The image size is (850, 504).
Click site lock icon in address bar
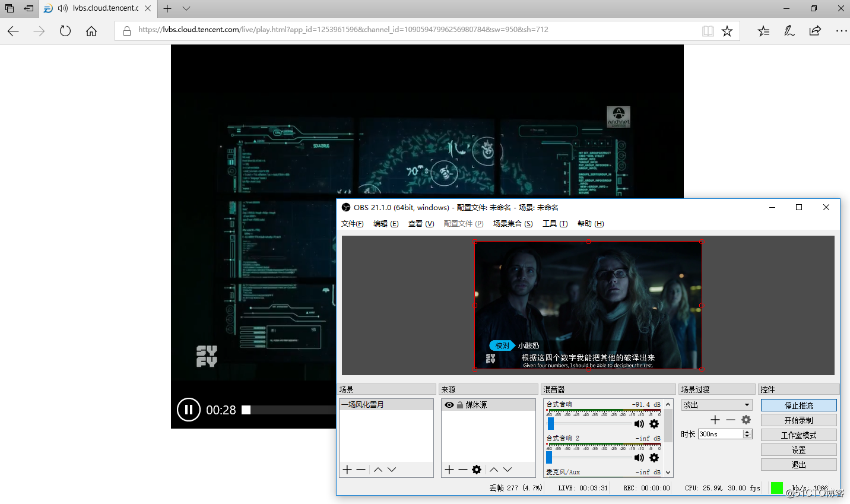point(126,31)
